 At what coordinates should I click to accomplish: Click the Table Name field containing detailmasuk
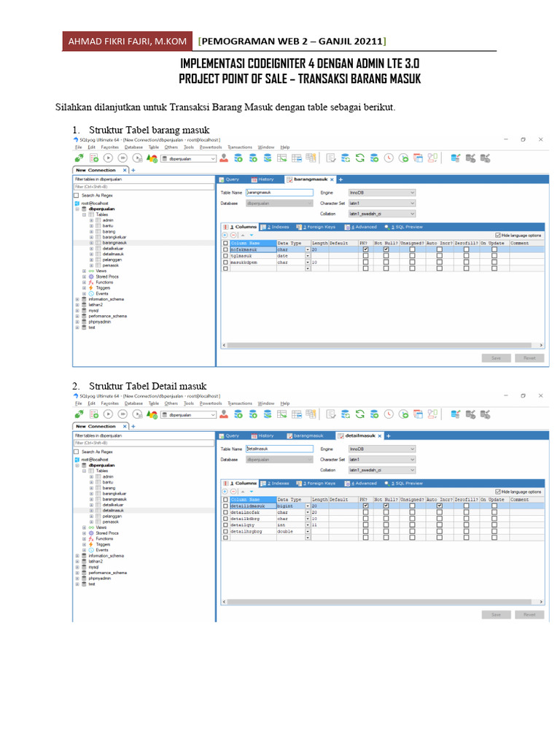point(279,449)
